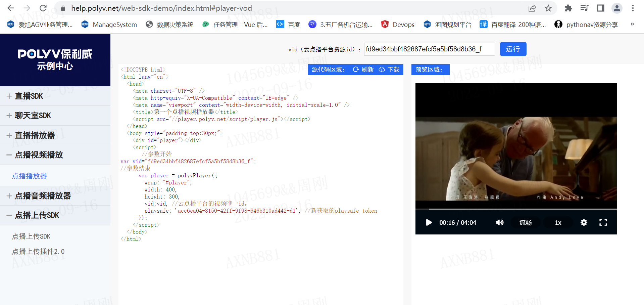The height and width of the screenshot is (305, 644).
Task: Change the 1x playback speed
Action: 558,222
